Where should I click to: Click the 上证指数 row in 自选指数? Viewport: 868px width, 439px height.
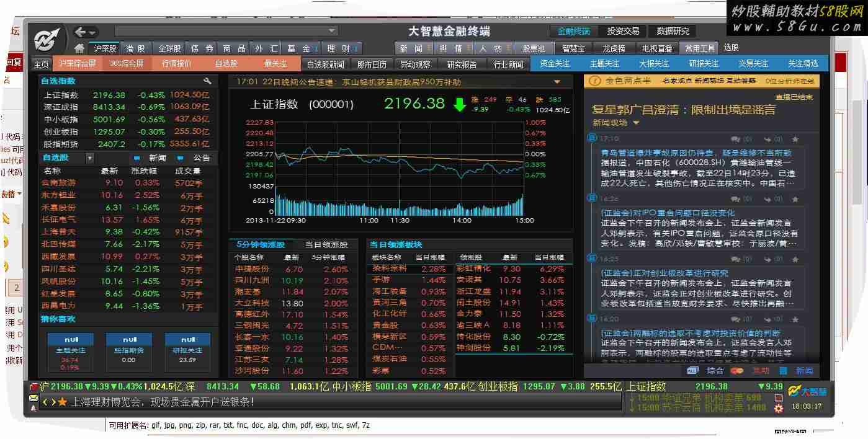tap(127, 95)
